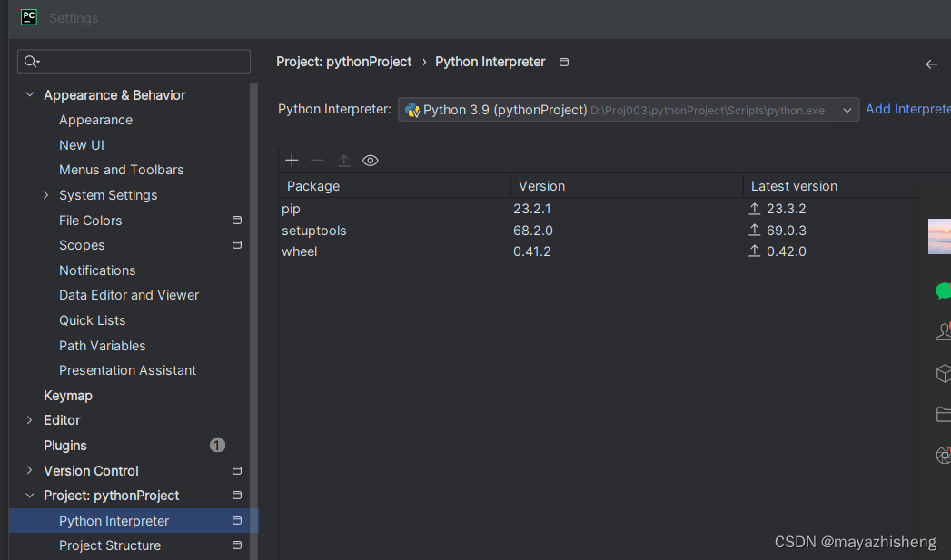The height and width of the screenshot is (560, 951).
Task: Click setuptools version 68.2.0 cell
Action: click(532, 231)
